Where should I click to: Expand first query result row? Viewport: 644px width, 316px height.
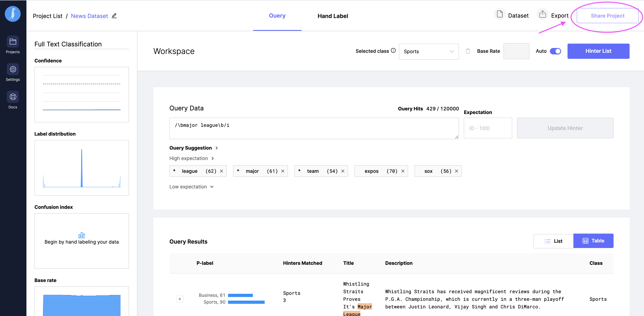tap(180, 299)
